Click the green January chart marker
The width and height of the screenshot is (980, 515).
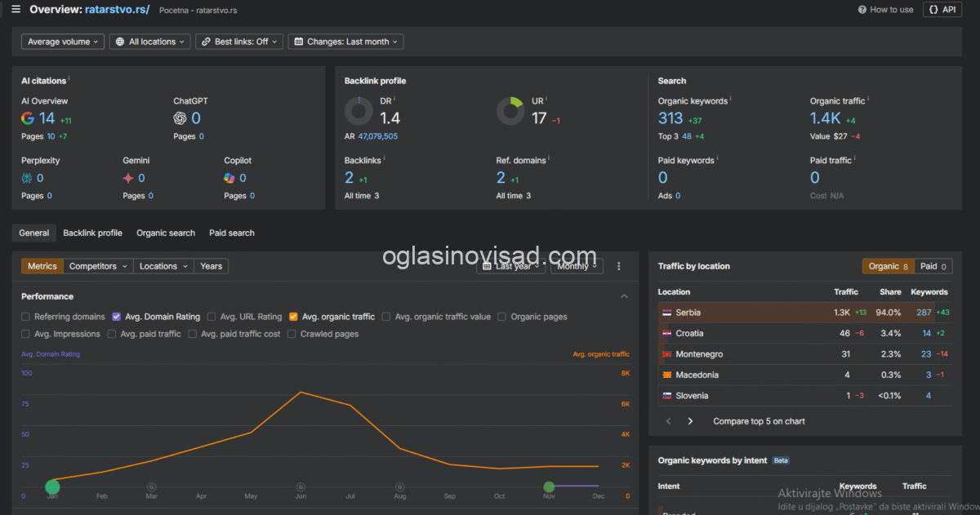click(52, 487)
